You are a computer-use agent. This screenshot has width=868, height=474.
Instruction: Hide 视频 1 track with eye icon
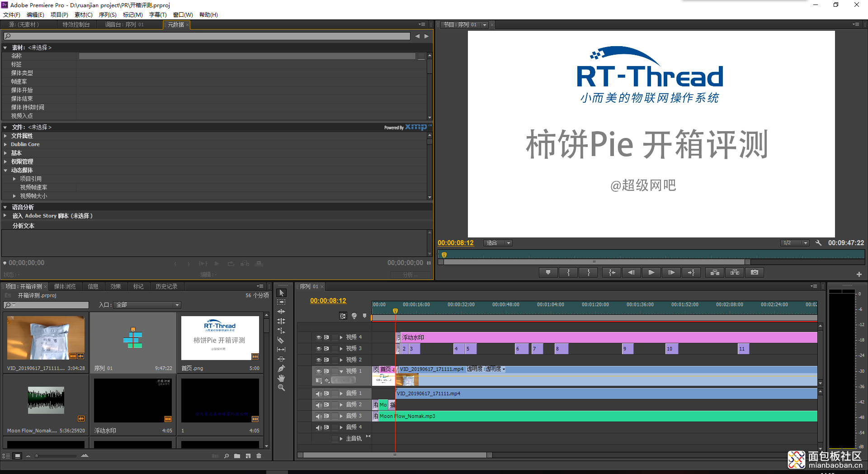tap(318, 371)
